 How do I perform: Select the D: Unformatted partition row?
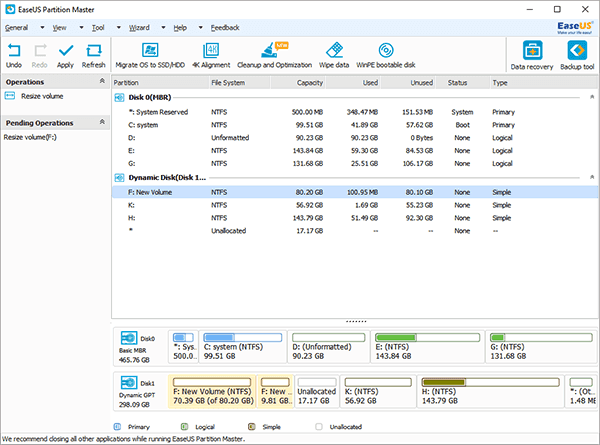coord(355,138)
